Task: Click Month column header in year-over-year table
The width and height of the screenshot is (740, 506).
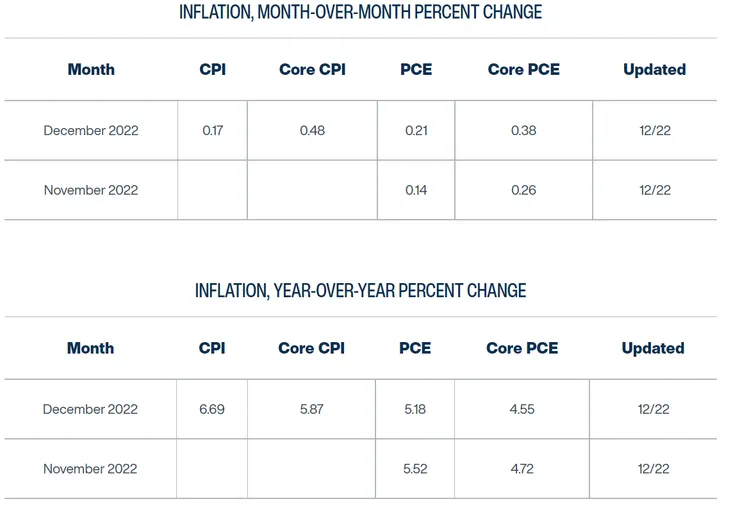Action: coord(90,348)
